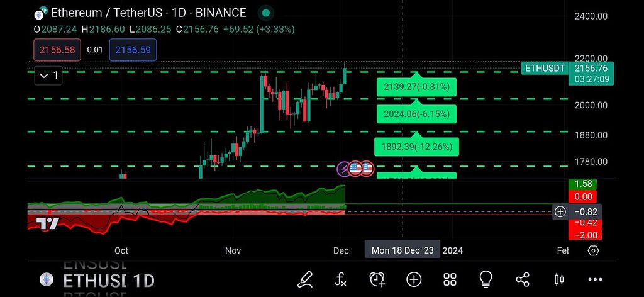The image size is (644, 297).
Task: Open ideas via the lightbulb icon
Action: (x=486, y=279)
